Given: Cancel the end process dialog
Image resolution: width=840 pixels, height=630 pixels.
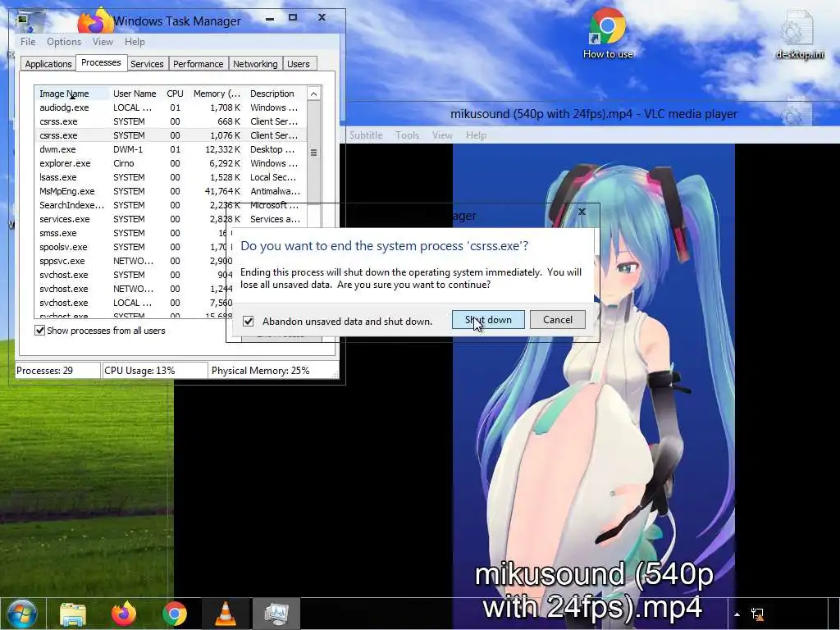Looking at the screenshot, I should [558, 320].
